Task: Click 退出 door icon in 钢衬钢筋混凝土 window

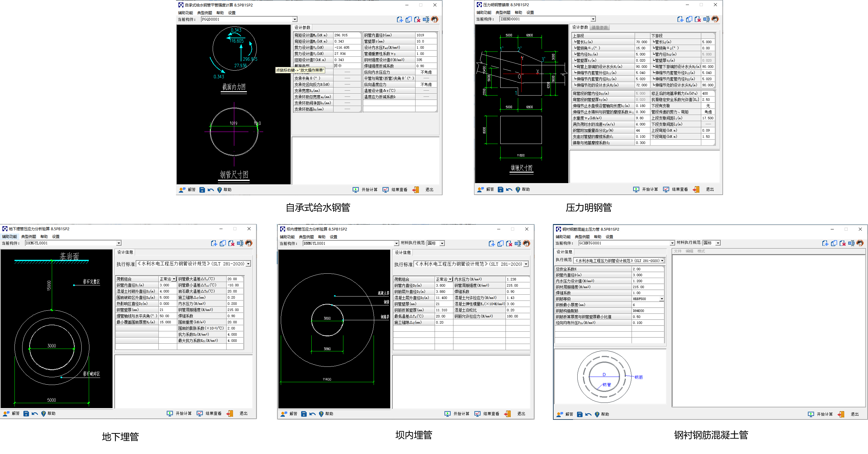Action: (841, 415)
